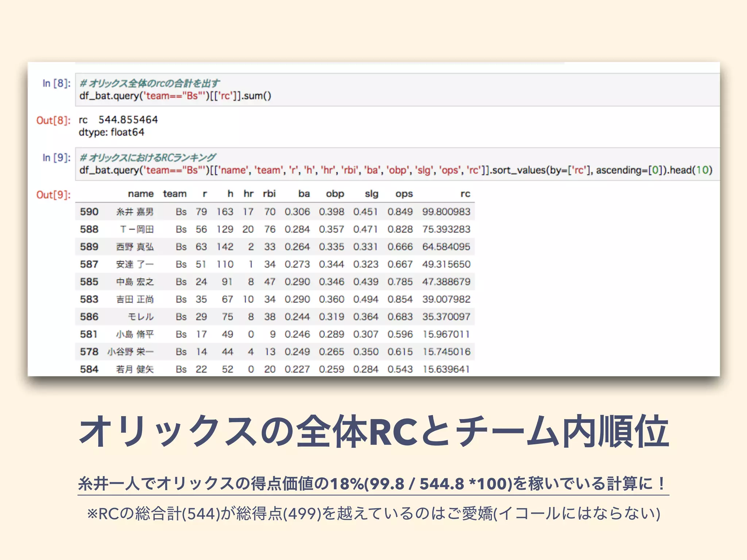
Task: Click rc value 15.639641
Action: coord(446,369)
